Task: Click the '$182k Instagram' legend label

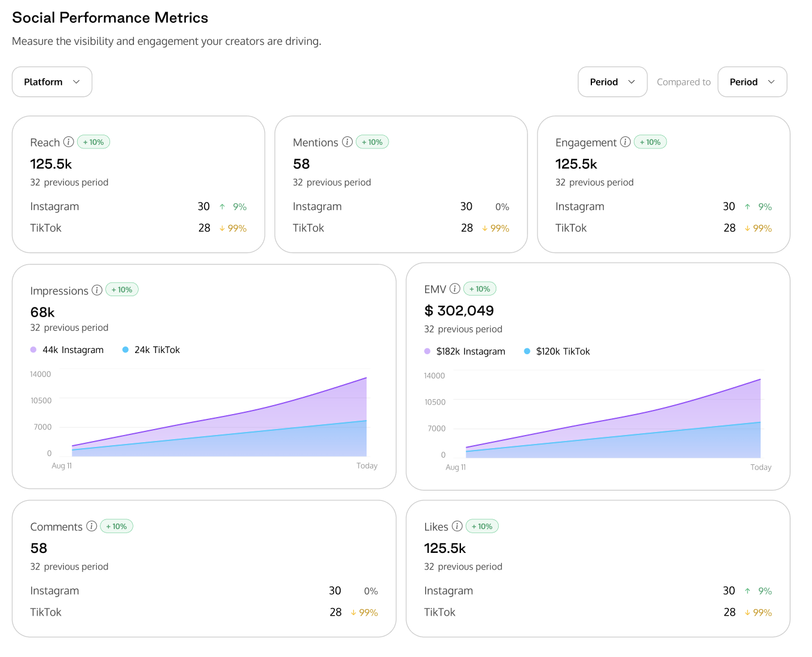Action: pos(471,351)
